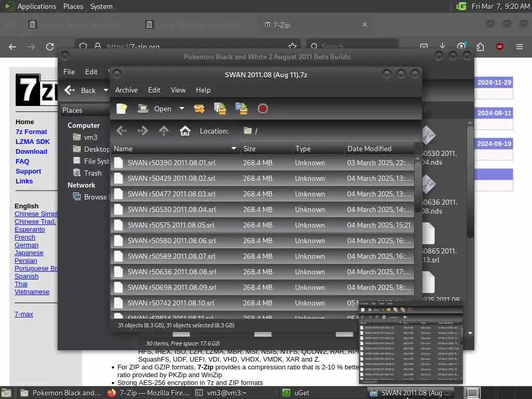The height and width of the screenshot is (399, 532).
Task: Click Back button in file manager
Action: [80, 90]
